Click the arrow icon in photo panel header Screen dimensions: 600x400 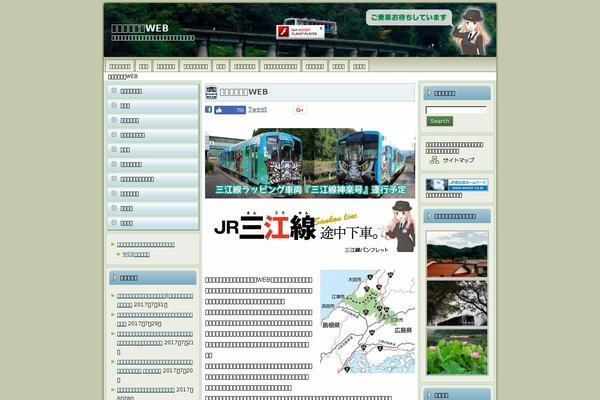(429, 216)
